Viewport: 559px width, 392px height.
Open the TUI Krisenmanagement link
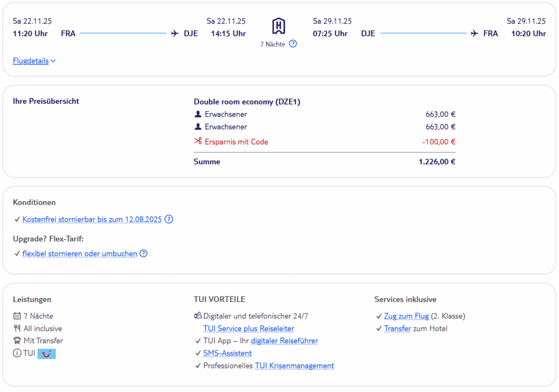click(294, 366)
